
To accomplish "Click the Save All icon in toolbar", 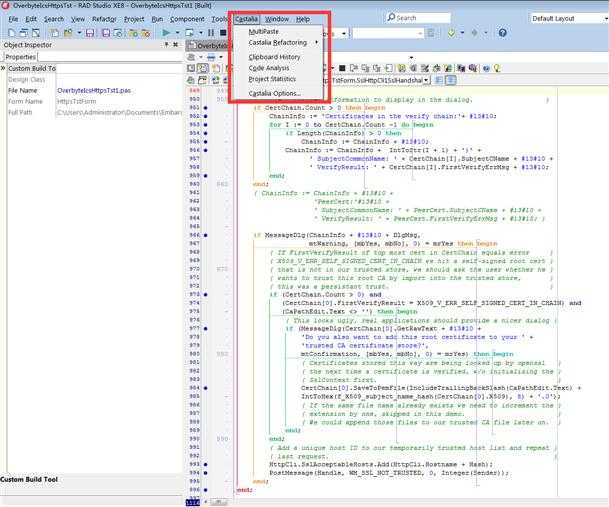I will (106, 33).
